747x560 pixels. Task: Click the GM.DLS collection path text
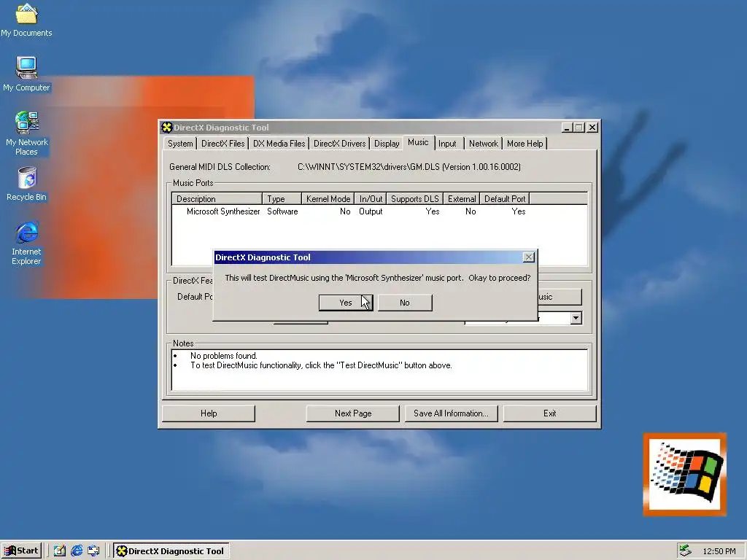(409, 167)
